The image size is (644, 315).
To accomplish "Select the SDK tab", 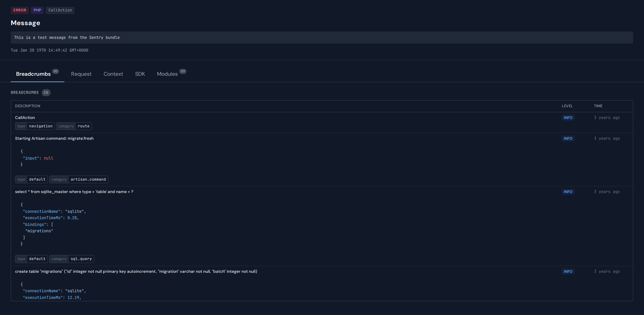I will click(x=140, y=74).
